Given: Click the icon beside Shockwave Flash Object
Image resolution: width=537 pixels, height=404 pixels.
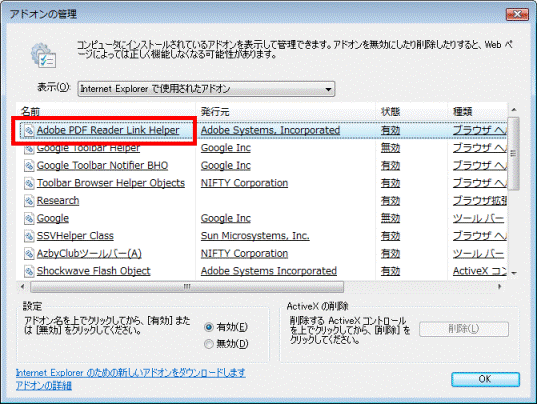Looking at the screenshot, I should click(29, 271).
